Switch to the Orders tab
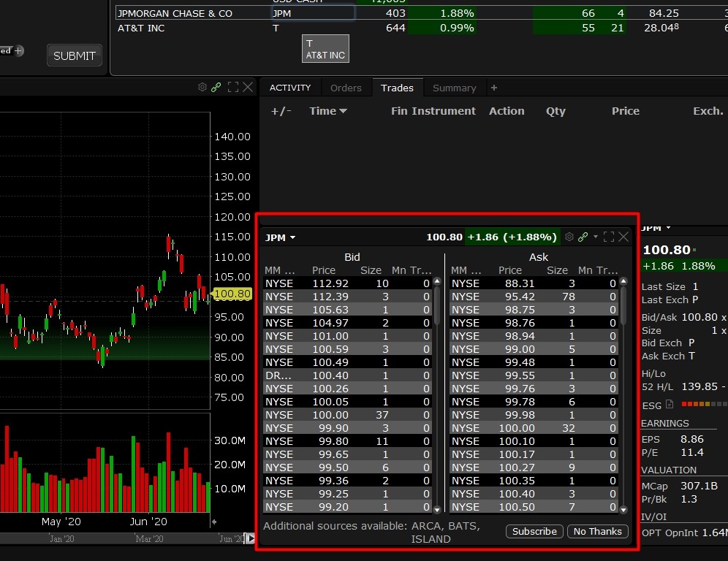 point(346,88)
